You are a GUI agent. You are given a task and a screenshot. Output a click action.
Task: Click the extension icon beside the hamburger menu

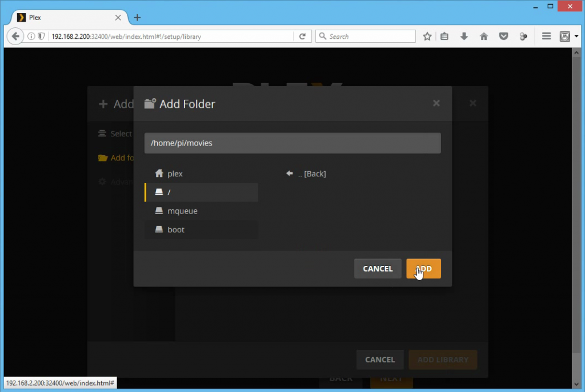[x=565, y=36]
